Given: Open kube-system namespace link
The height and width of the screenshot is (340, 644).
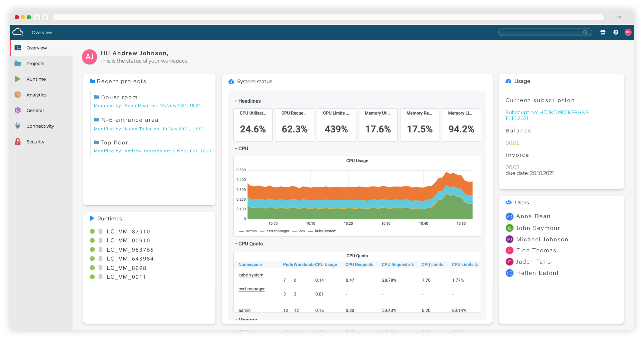Looking at the screenshot, I should 251,275.
